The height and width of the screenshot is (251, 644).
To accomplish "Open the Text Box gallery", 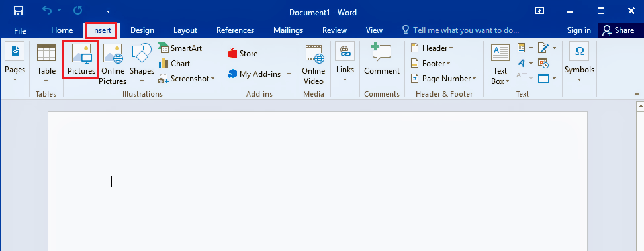I will (500, 64).
